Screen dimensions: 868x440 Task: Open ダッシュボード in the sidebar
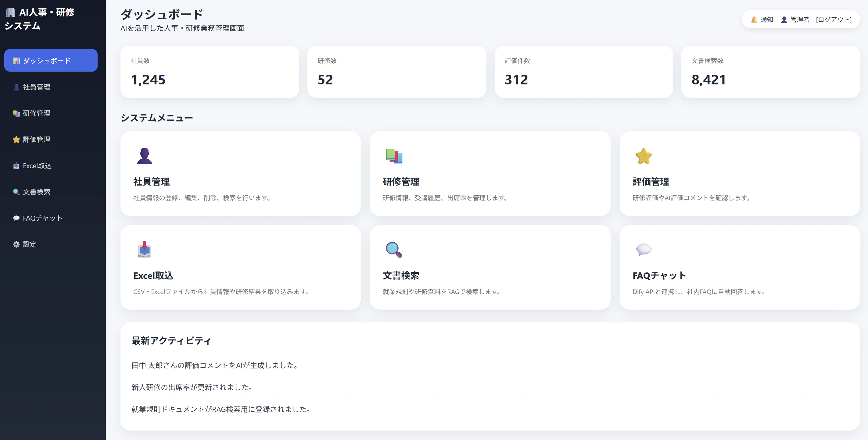51,61
